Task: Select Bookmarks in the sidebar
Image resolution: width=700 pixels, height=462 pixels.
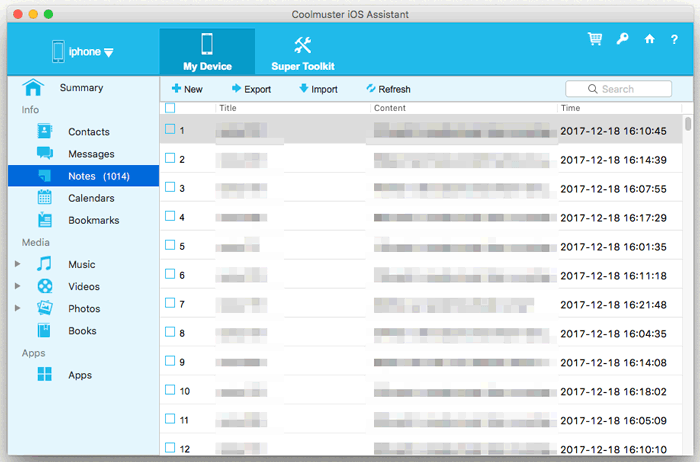Action: (x=93, y=220)
